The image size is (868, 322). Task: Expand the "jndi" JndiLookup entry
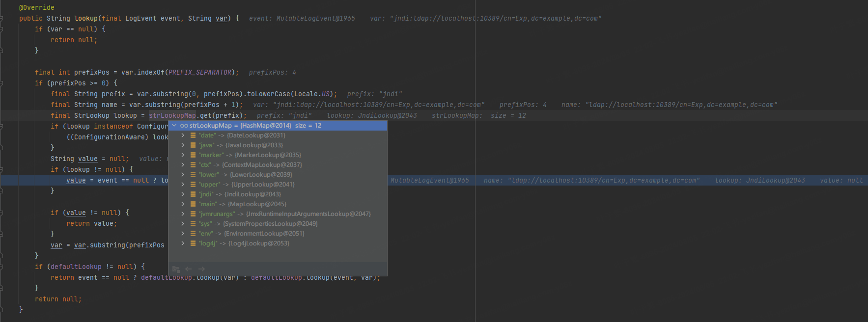pyautogui.click(x=183, y=194)
